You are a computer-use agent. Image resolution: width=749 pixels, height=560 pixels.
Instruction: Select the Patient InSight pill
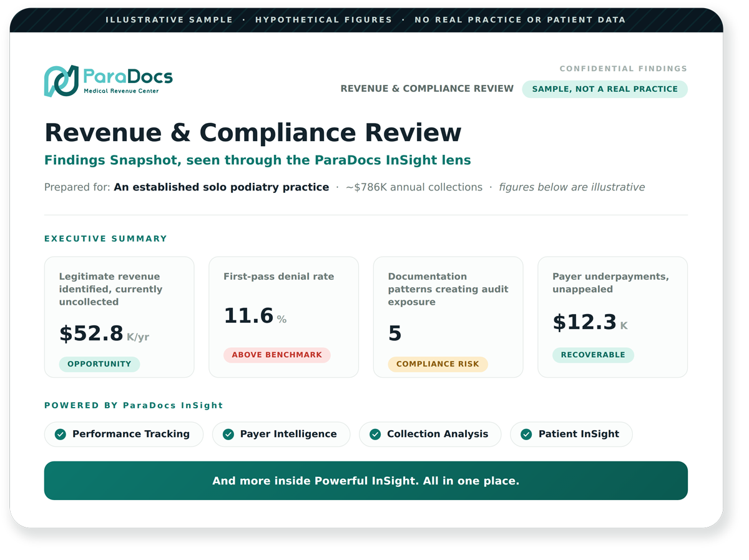point(571,435)
